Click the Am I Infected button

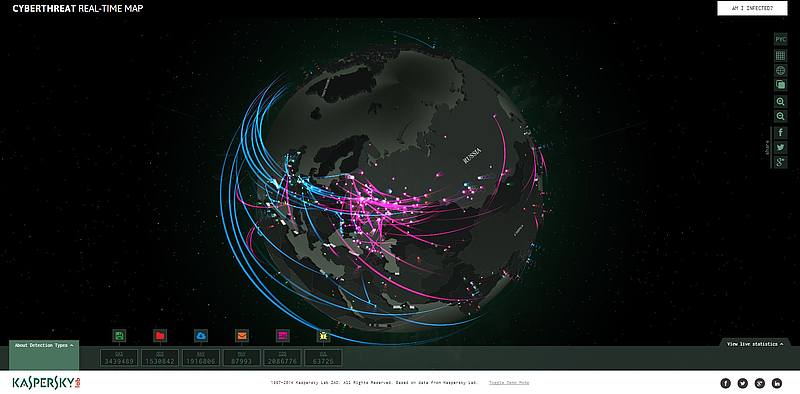pos(753,8)
